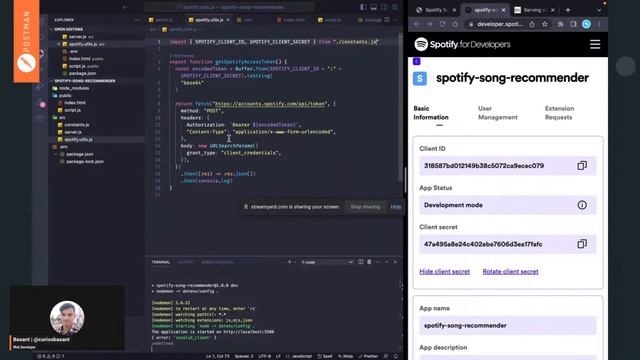Viewport: 640px width, 360px height.
Task: Click Ln 1, Col 73 cursor position
Action: pos(217,356)
